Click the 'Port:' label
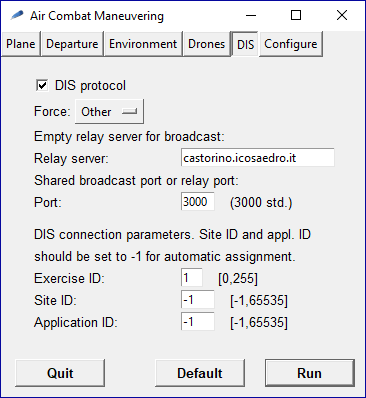Screen dimensions: 366x398 click(48, 202)
